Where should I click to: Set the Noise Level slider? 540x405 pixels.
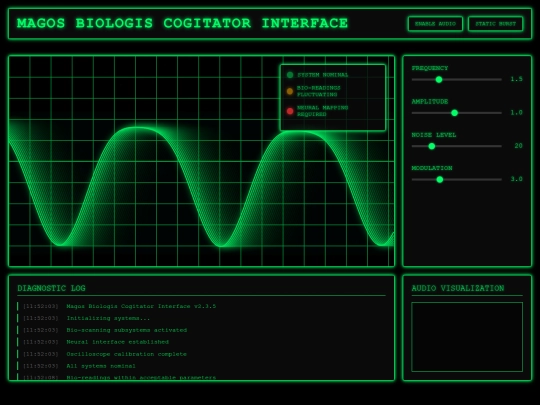coord(457,146)
